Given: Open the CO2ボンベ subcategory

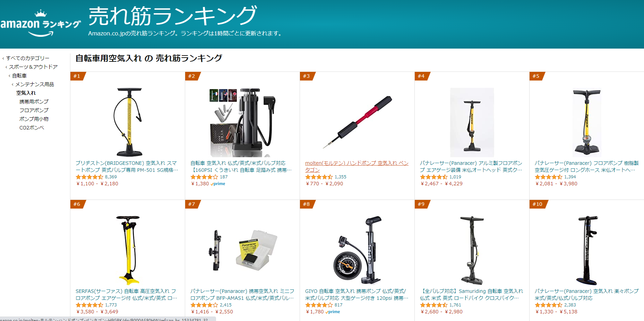Looking at the screenshot, I should click(32, 127).
